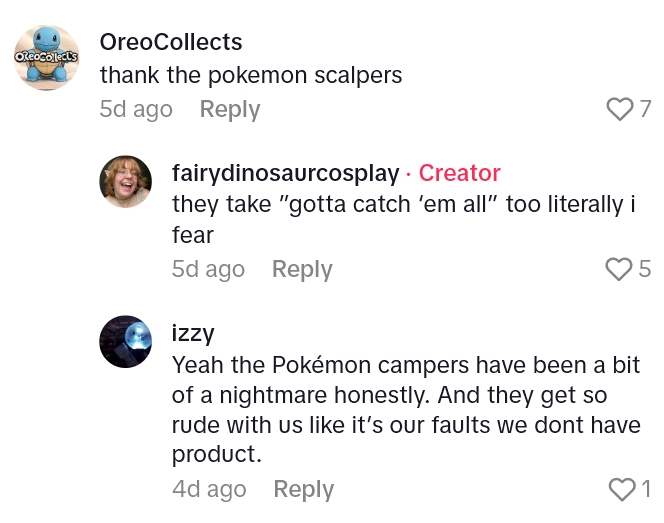Go to izzy's profile via username
Viewport: 664px width, 523px height.
[193, 333]
